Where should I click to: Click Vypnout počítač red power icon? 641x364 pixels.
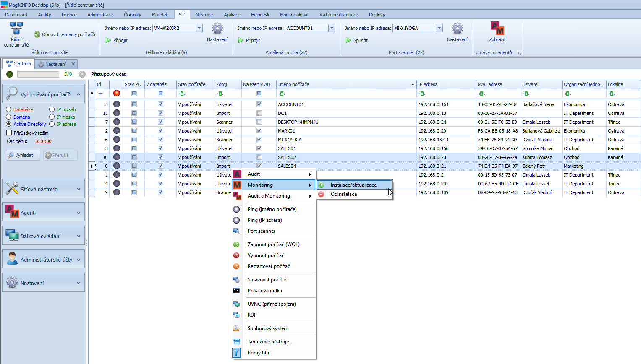click(236, 255)
